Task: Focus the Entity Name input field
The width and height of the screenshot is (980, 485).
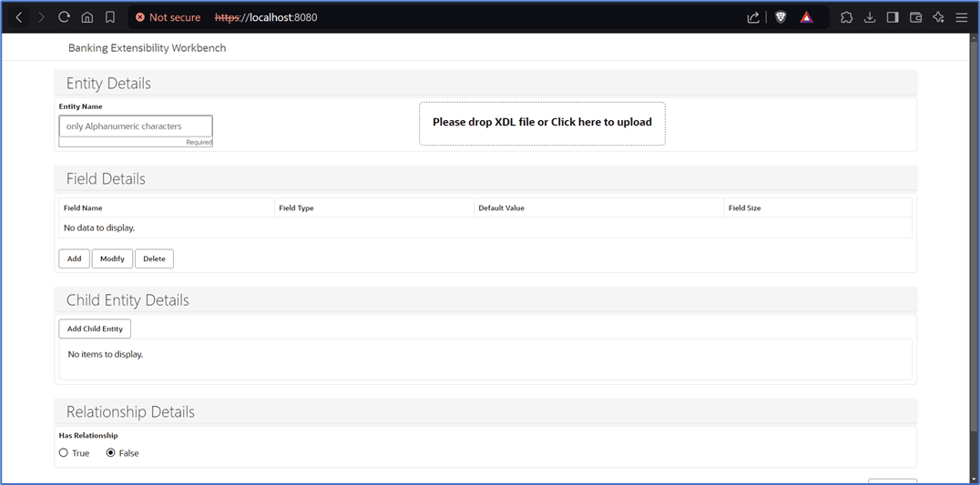Action: [x=136, y=126]
